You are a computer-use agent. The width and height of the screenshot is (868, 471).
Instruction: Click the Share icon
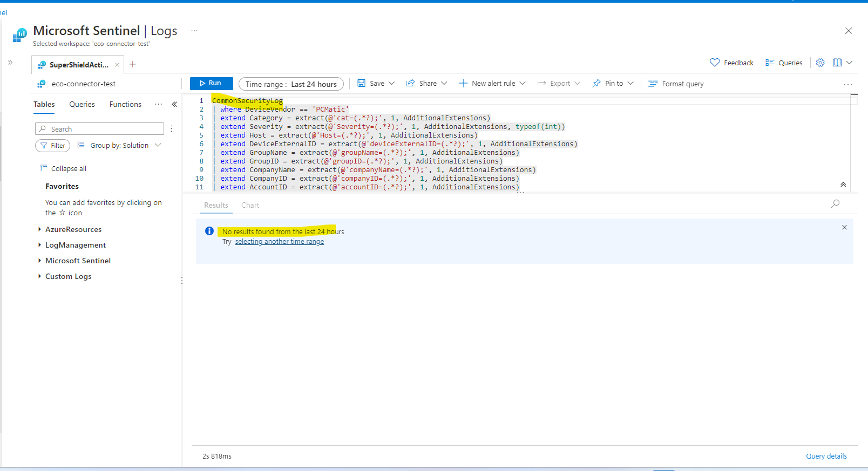(x=410, y=83)
